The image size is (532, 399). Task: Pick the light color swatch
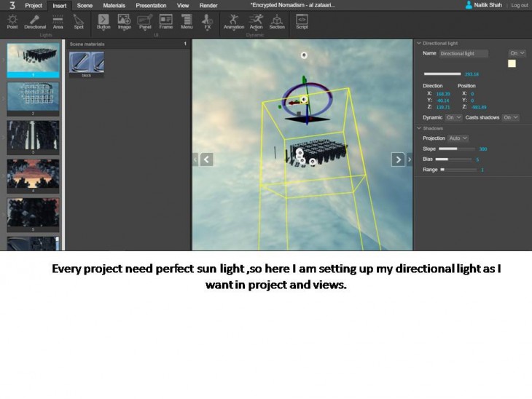512,63
